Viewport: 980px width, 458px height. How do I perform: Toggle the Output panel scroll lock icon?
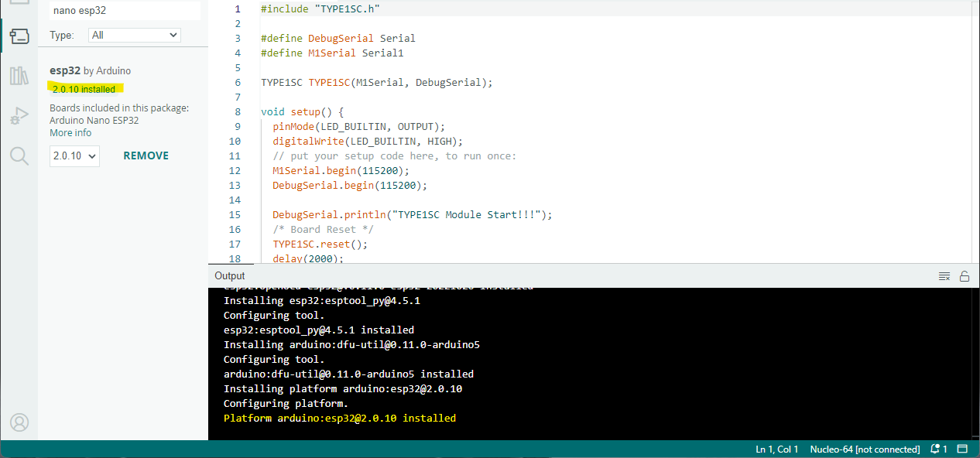click(964, 276)
